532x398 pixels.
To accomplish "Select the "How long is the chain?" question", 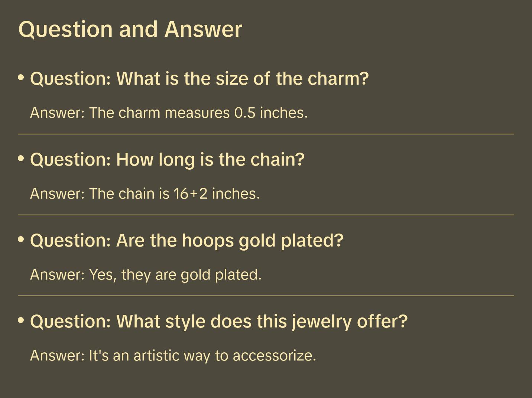I will click(x=167, y=160).
